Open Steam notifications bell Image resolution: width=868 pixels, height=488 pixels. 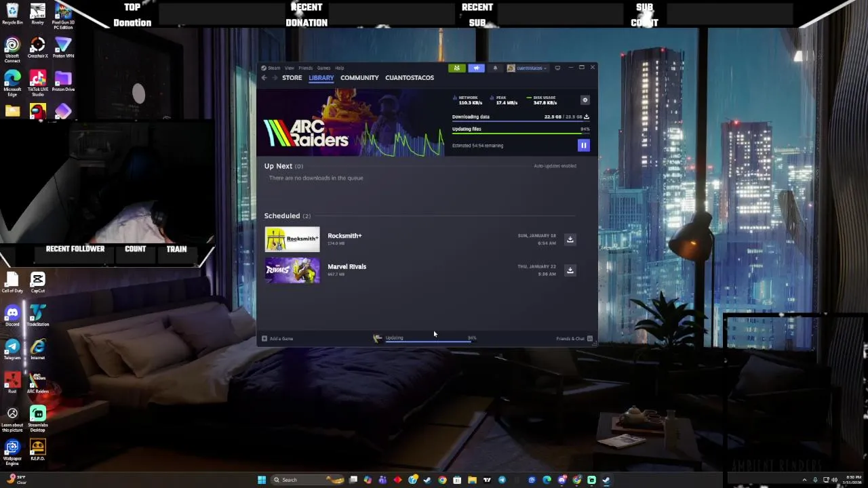click(495, 68)
